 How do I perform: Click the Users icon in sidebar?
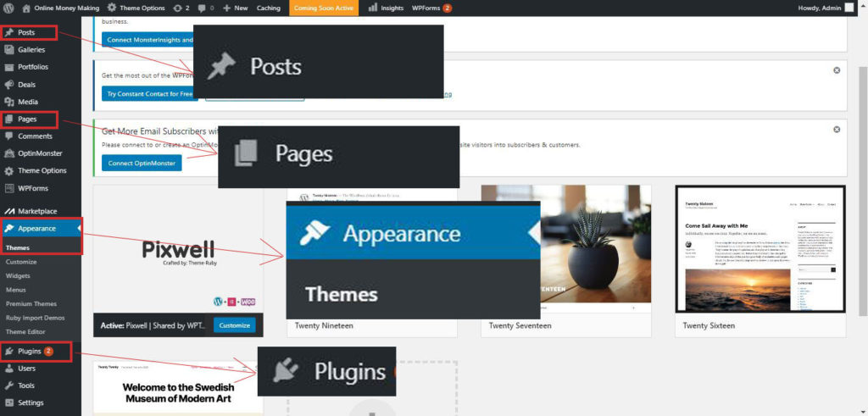[9, 369]
